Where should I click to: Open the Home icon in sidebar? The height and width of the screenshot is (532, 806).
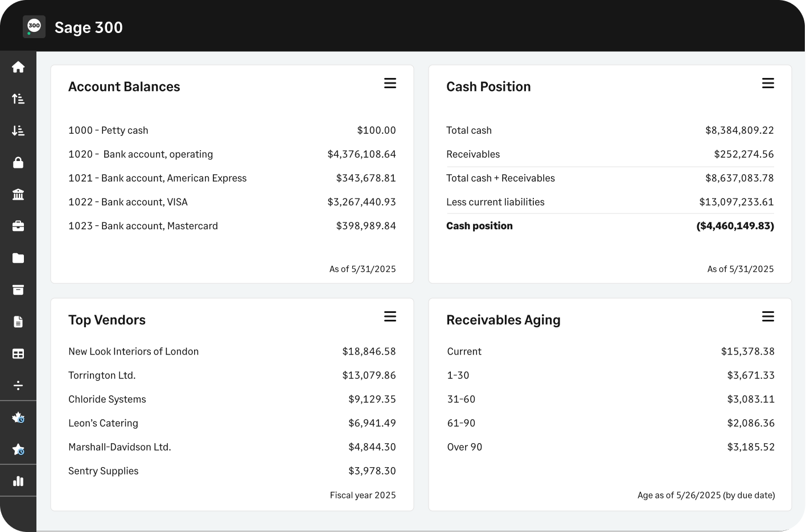[18, 67]
